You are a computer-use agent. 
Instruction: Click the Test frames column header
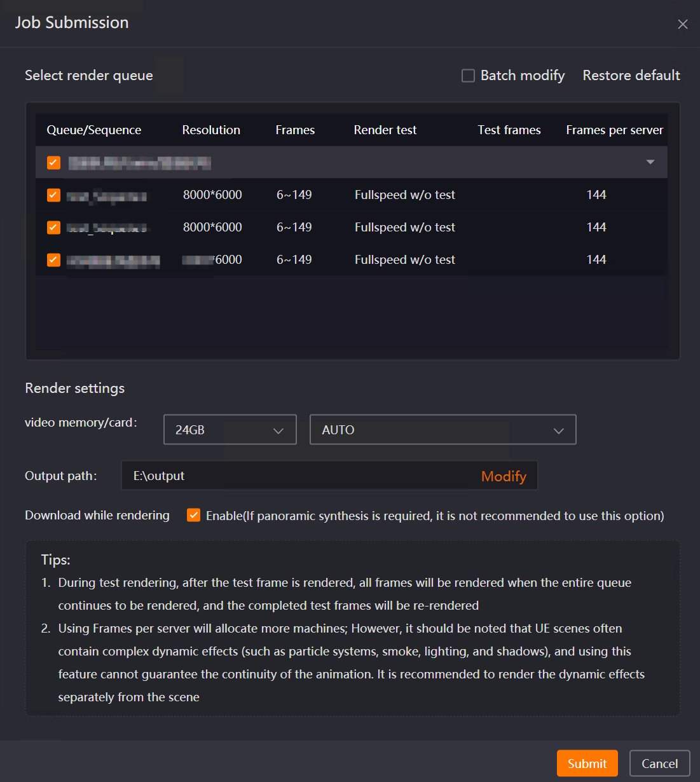point(509,130)
